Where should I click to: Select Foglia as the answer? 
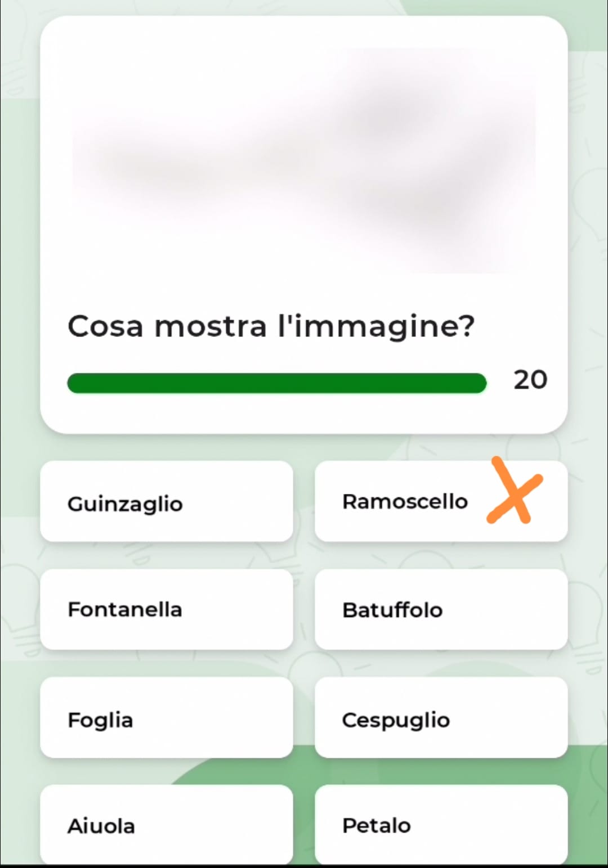point(166,717)
